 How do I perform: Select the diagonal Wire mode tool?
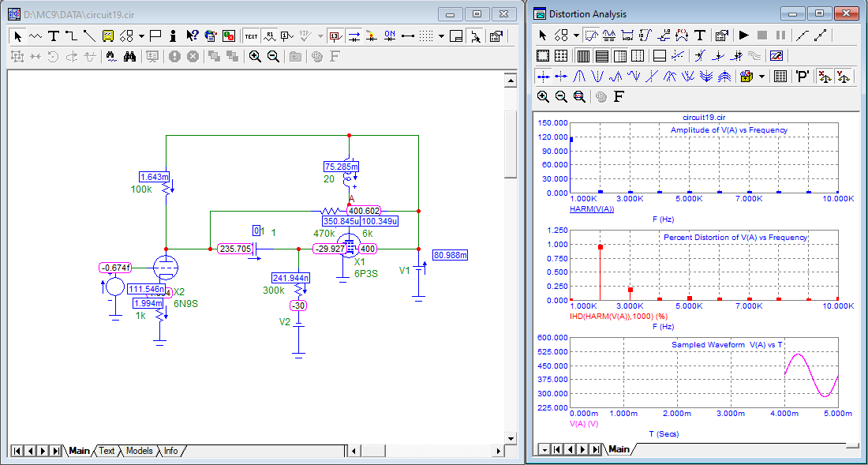click(88, 36)
